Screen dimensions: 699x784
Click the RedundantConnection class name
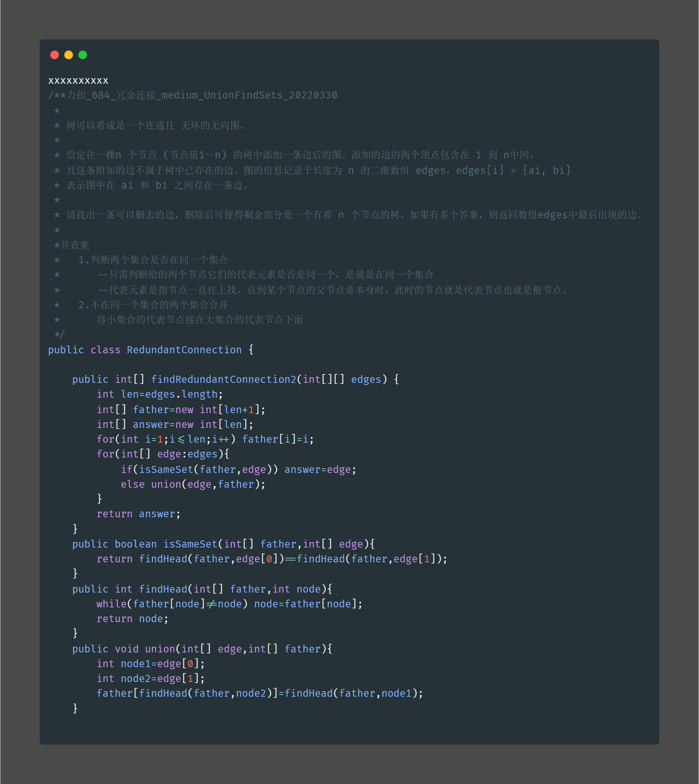[x=184, y=350]
